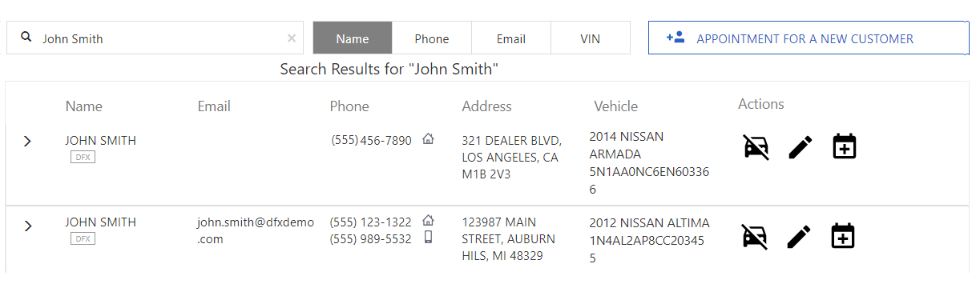Click the no-vehicle icon for the Nissan Armada customer
980x292 pixels.
point(756,147)
